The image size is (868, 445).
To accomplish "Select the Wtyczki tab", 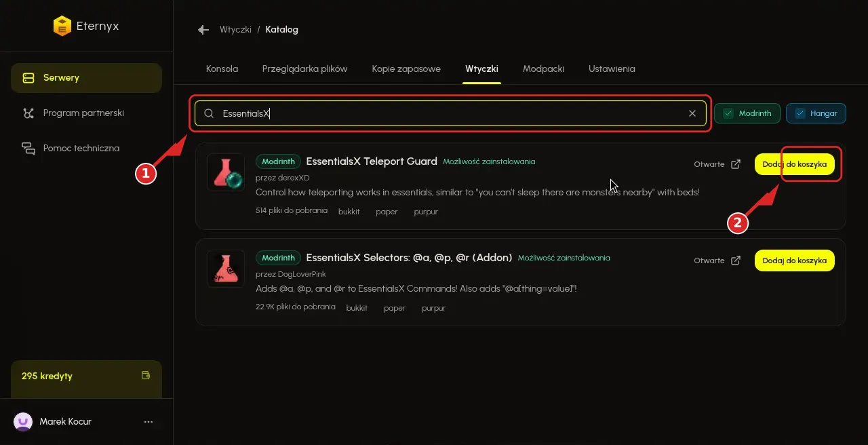I will pyautogui.click(x=481, y=69).
